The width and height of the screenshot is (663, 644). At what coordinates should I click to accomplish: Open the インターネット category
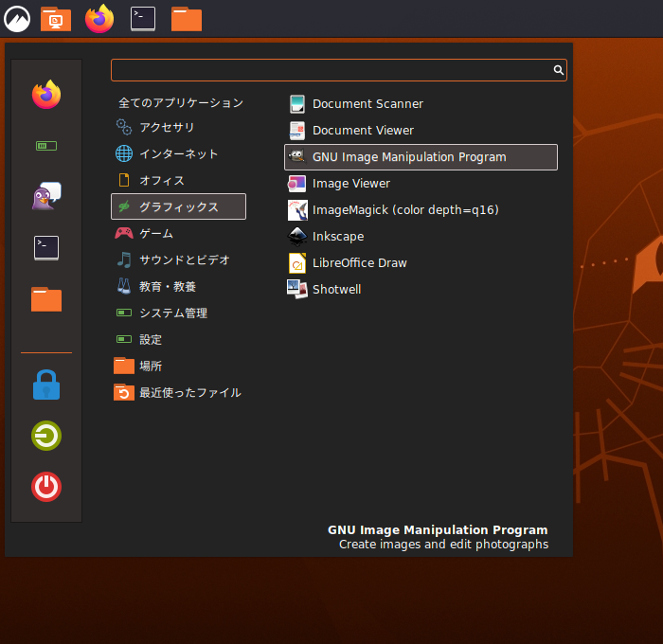tap(178, 154)
